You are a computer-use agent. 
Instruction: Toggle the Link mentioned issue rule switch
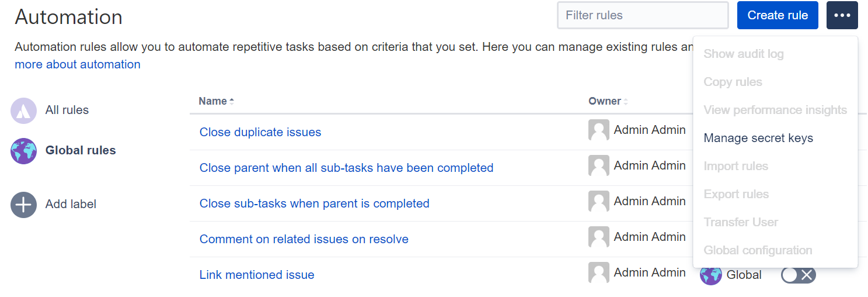coord(798,275)
